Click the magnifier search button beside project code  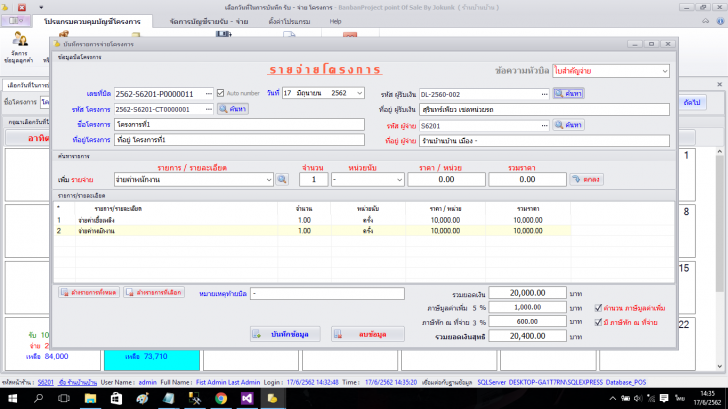233,109
